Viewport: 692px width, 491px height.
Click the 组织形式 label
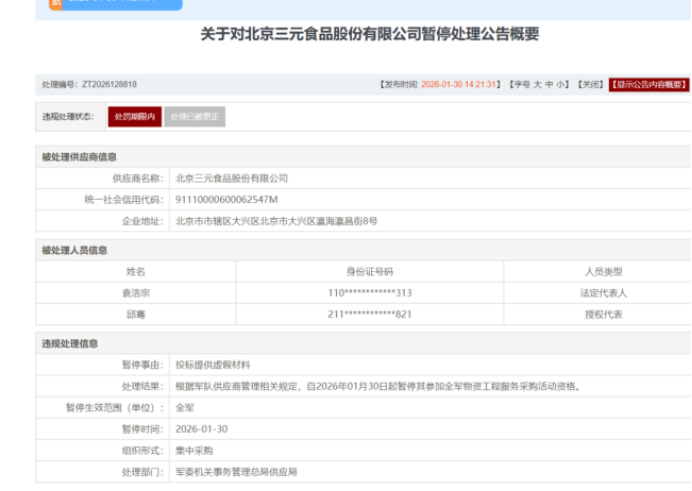click(x=143, y=450)
